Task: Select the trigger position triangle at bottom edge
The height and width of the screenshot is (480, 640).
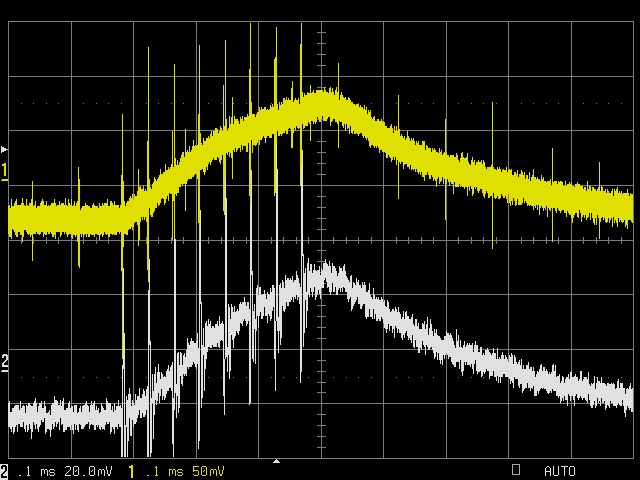Action: coord(276,461)
